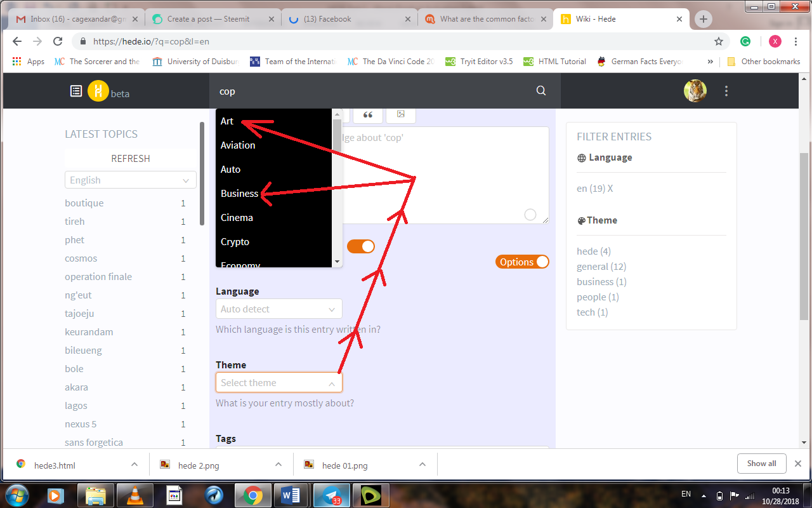This screenshot has width=812, height=508.
Task: Expand the Language Auto detect dropdown
Action: 279,309
